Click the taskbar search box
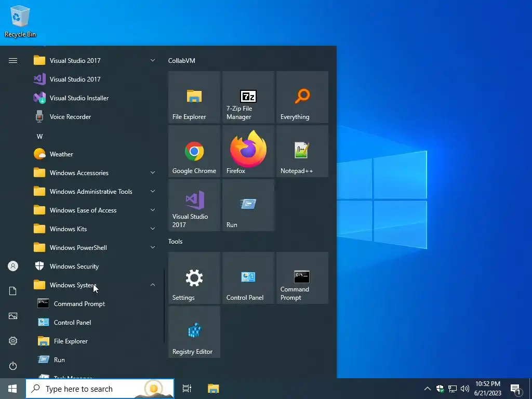This screenshot has height=399, width=532. pos(100,389)
